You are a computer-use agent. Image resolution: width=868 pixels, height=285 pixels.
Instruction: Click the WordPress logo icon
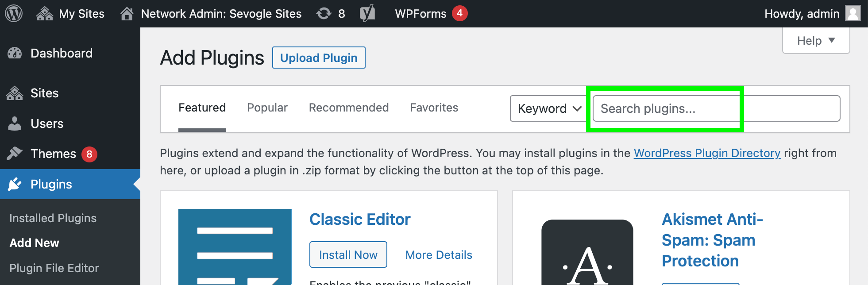point(14,14)
